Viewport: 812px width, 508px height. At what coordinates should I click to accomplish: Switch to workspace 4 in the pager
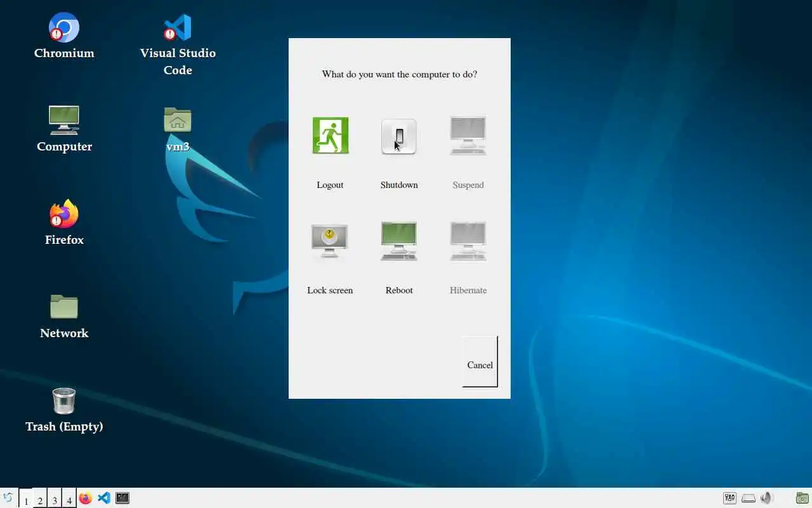[x=69, y=498]
